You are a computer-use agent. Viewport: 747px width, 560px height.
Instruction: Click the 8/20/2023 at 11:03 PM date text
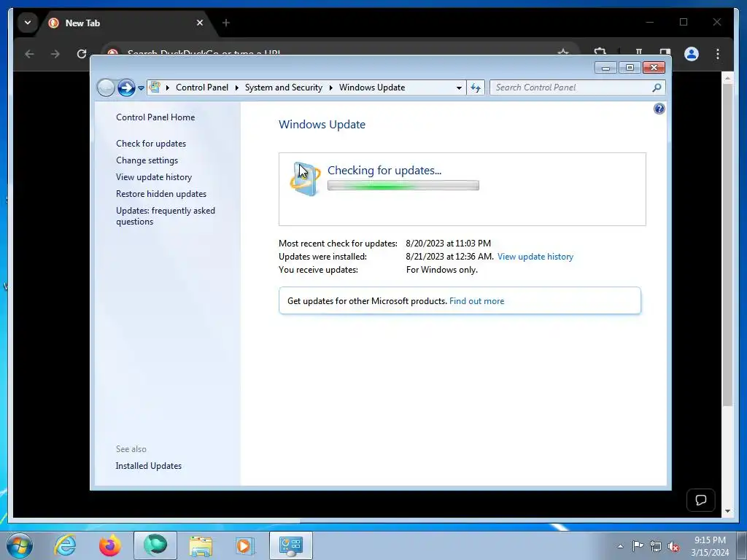449,244
